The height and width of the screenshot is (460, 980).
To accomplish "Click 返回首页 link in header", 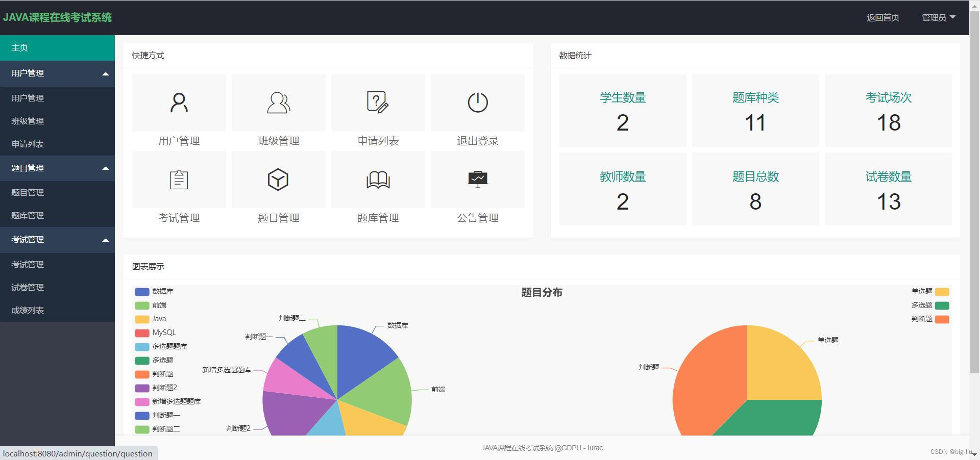I will pyautogui.click(x=883, y=17).
